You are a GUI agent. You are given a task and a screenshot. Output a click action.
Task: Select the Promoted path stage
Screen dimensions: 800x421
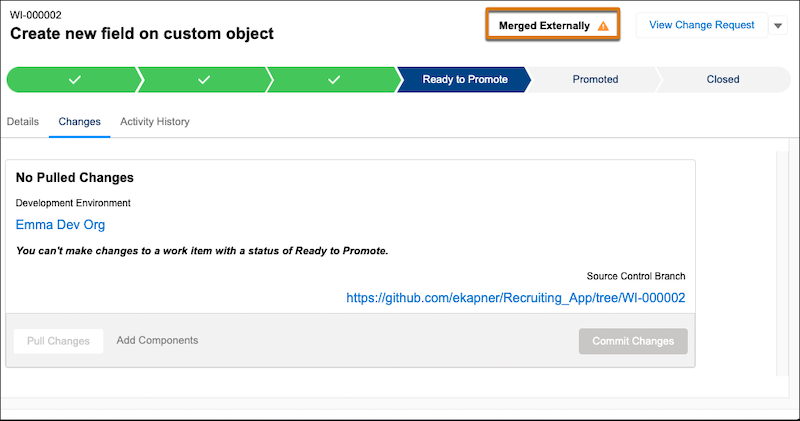595,80
